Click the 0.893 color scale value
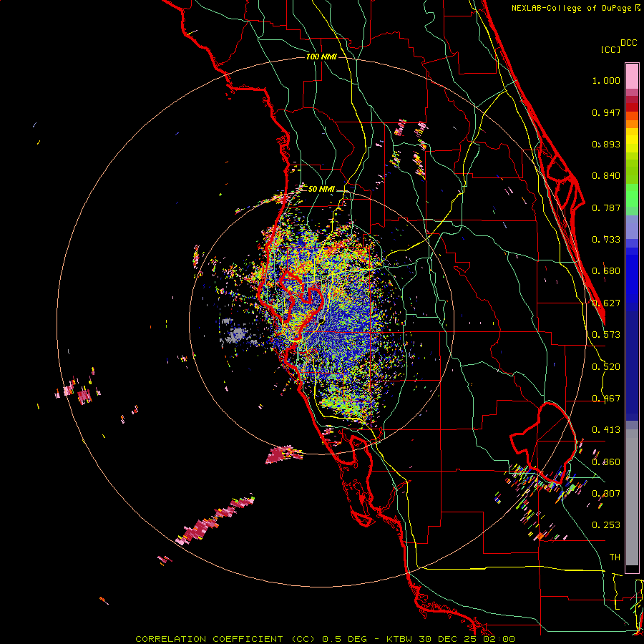Viewport: 644px width, 644px height. point(606,144)
